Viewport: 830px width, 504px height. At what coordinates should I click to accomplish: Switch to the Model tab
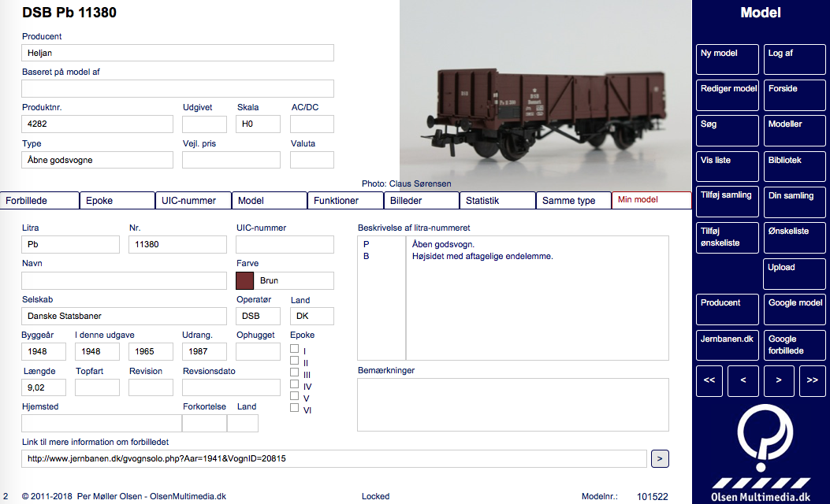coord(270,201)
